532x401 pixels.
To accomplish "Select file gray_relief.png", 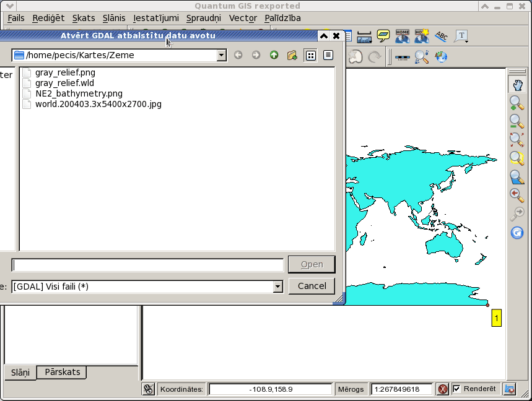I will coord(65,72).
